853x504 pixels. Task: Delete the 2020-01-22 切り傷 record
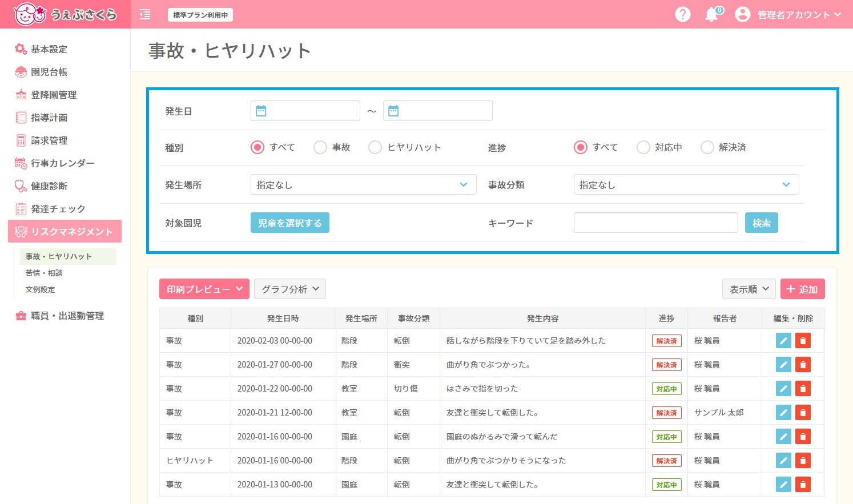tap(803, 389)
